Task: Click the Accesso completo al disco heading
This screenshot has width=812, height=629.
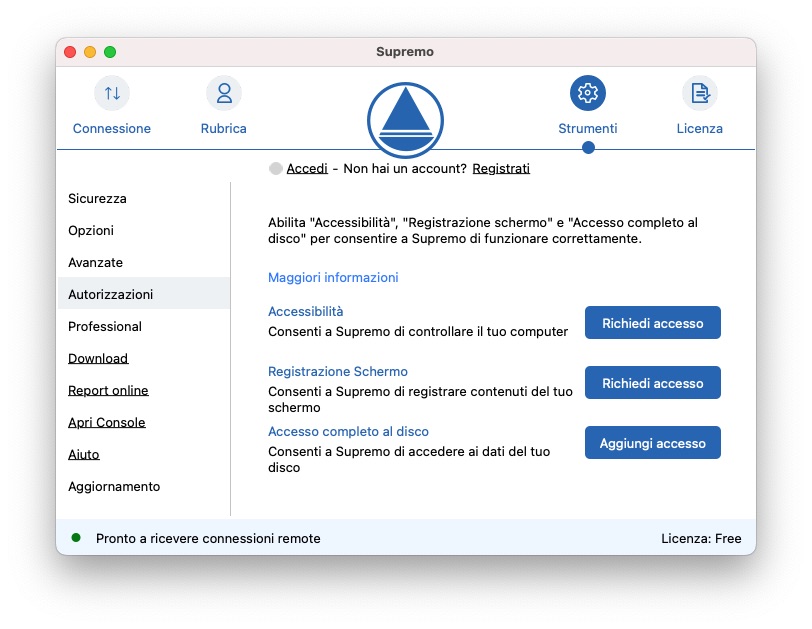Action: [x=348, y=431]
